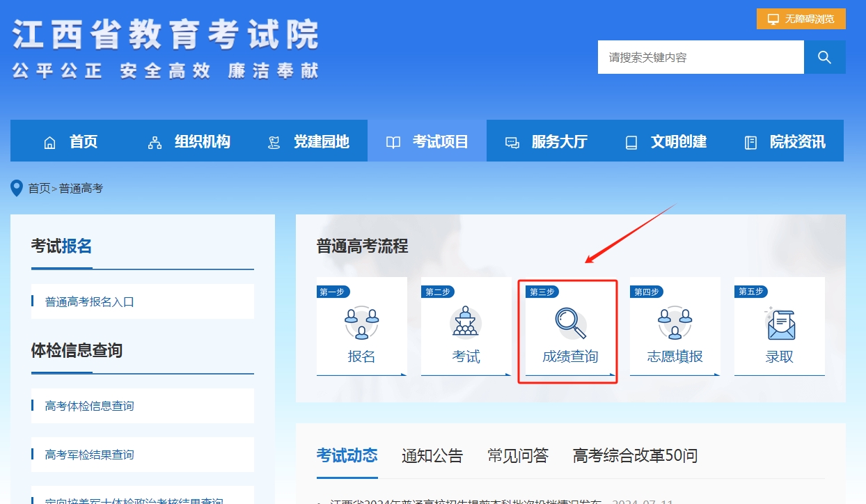
Task: Click the search magnifier button
Action: tap(825, 57)
